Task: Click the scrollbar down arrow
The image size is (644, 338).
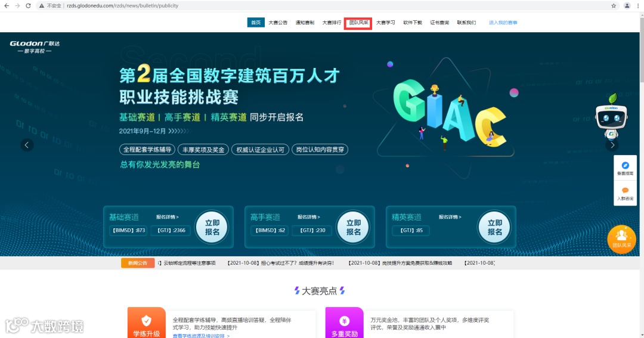Action: [x=642, y=336]
